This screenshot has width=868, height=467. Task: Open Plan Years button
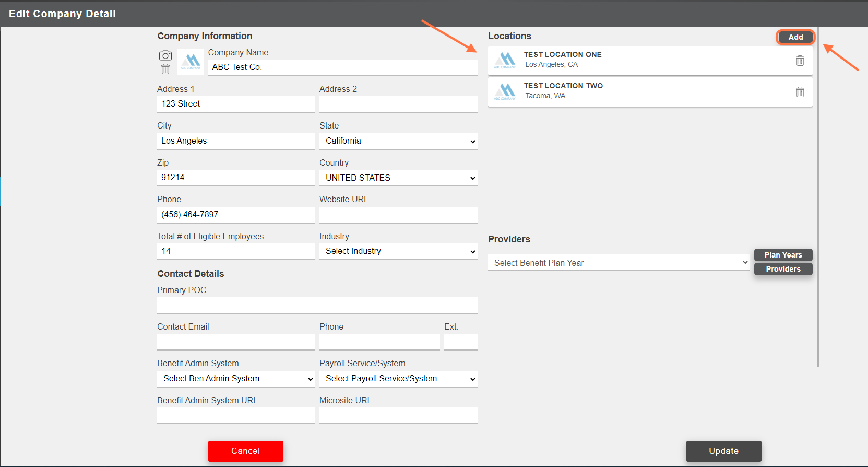point(783,255)
